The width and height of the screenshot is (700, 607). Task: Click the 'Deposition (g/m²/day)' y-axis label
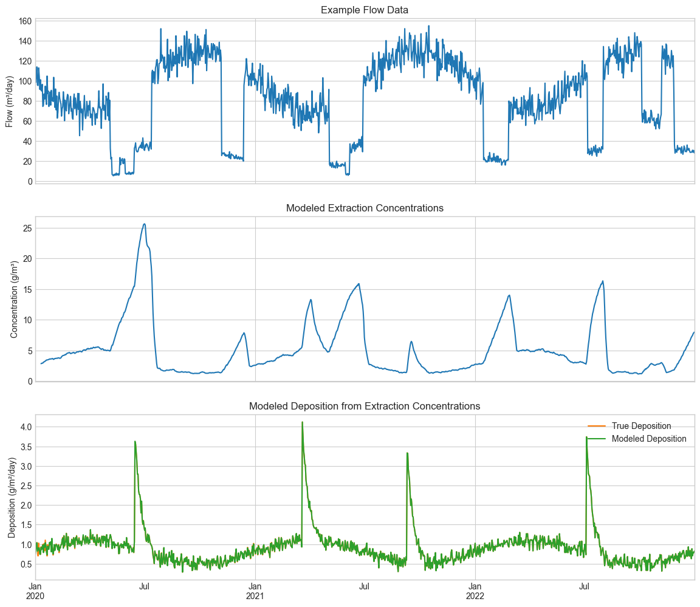click(12, 497)
